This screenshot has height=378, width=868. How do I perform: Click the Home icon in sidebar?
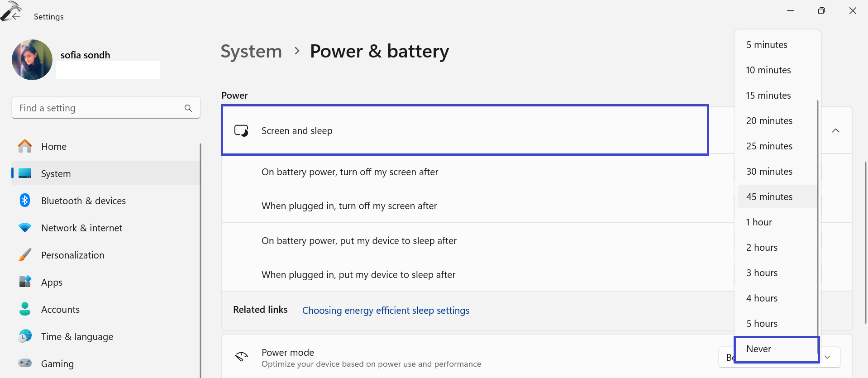[x=25, y=146]
